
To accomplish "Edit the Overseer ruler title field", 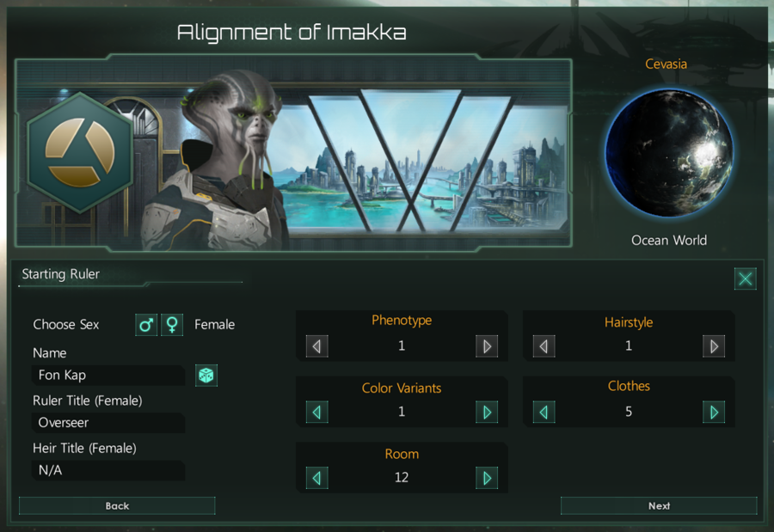I will click(x=109, y=423).
